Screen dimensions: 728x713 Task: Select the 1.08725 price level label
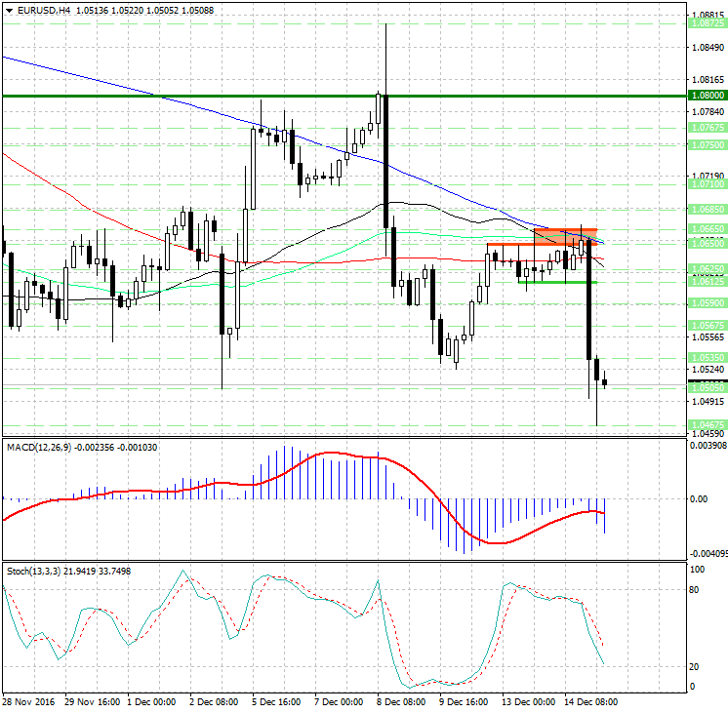(x=708, y=23)
